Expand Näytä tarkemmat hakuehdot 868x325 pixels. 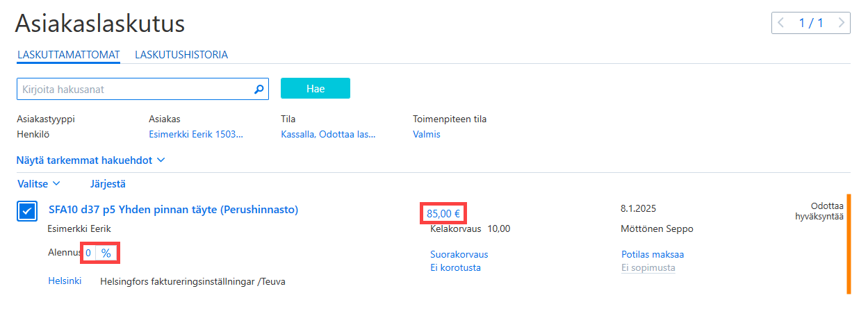point(90,160)
